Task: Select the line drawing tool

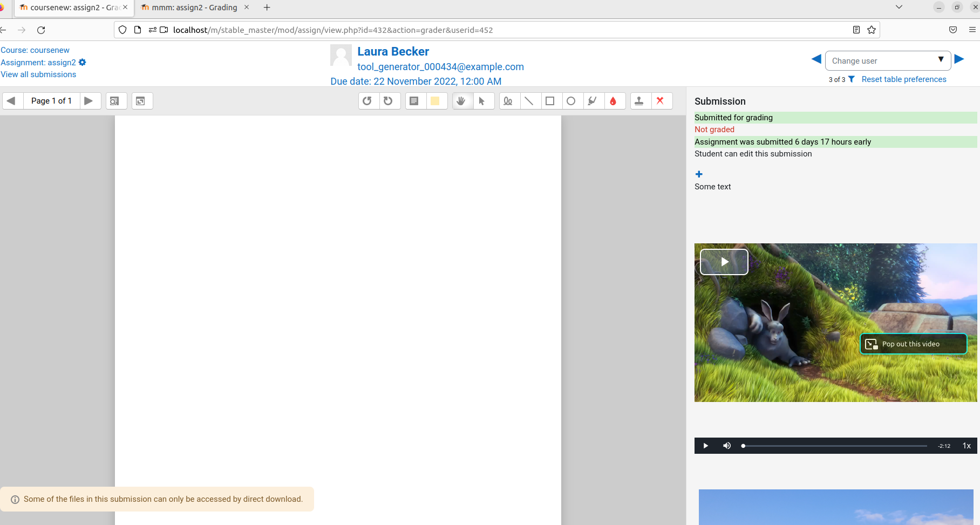Action: (x=529, y=101)
